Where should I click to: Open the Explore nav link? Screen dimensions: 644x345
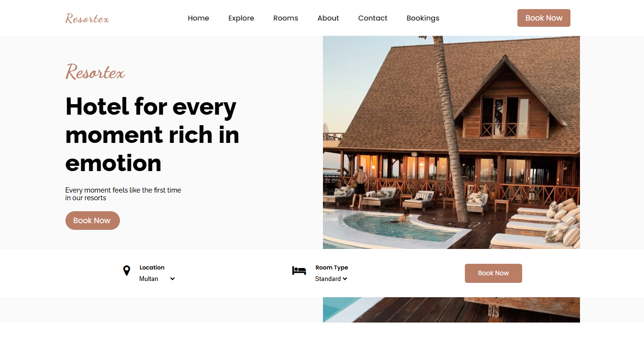pyautogui.click(x=241, y=18)
